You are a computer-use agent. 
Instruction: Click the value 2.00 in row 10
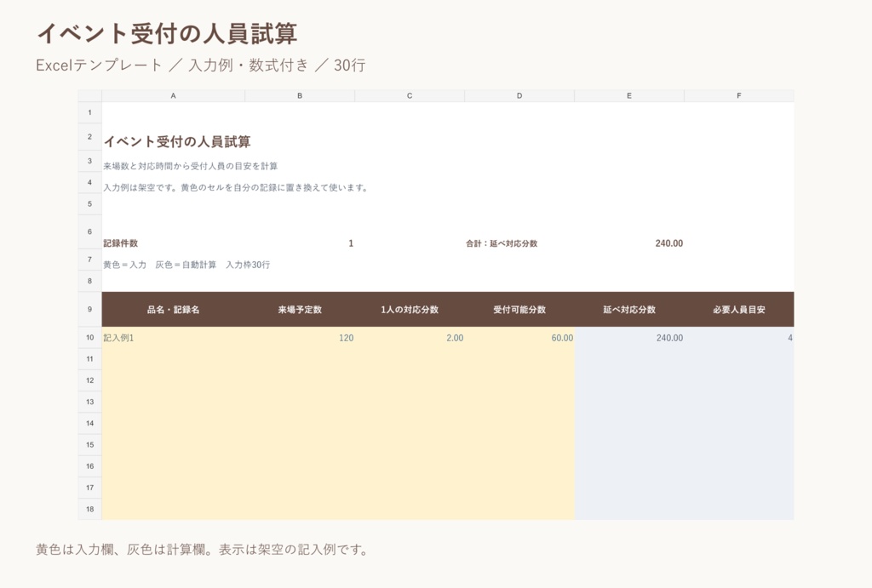[455, 338]
